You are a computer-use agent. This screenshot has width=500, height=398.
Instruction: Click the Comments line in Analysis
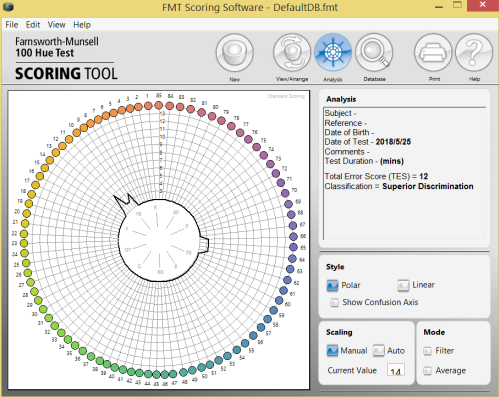(347, 152)
